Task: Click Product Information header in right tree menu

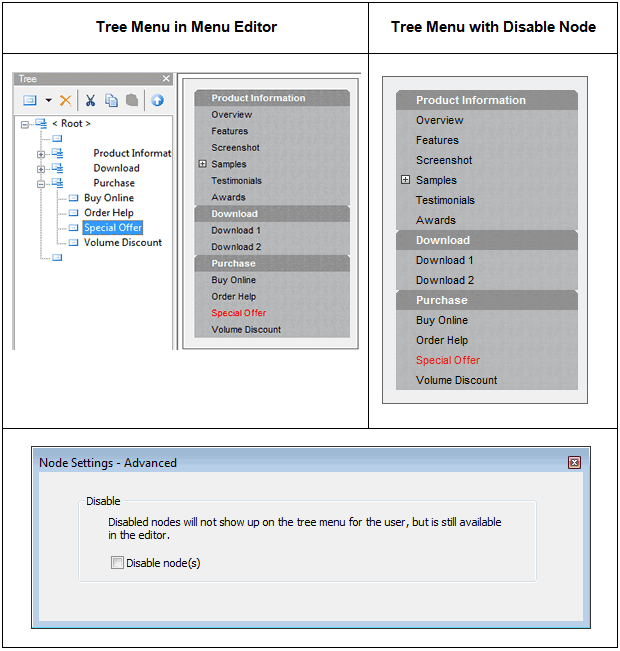Action: (x=487, y=100)
